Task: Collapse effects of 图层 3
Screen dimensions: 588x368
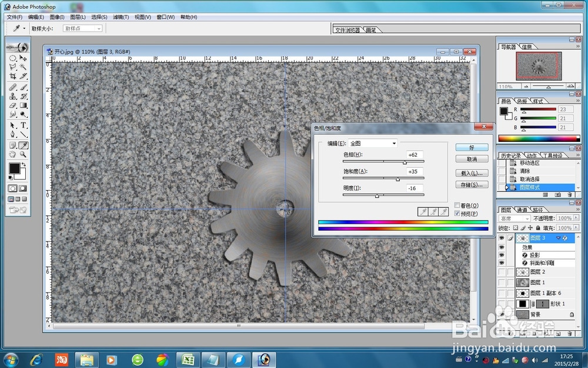Action: point(558,238)
